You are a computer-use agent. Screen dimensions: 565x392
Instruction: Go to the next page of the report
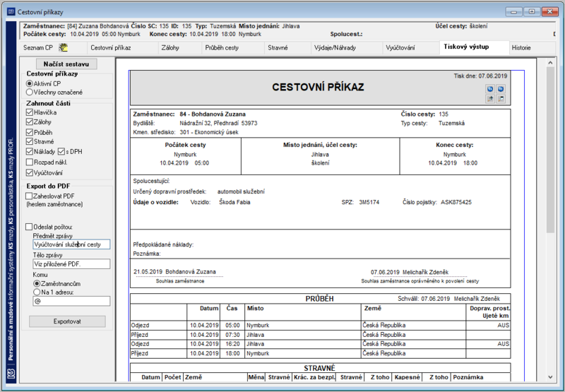pyautogui.click(x=501, y=89)
